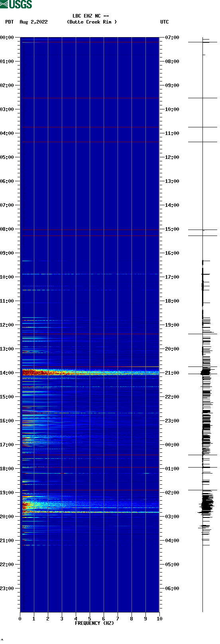Click the 23:00 PDT time label
The image size is (220, 644).
point(7,589)
